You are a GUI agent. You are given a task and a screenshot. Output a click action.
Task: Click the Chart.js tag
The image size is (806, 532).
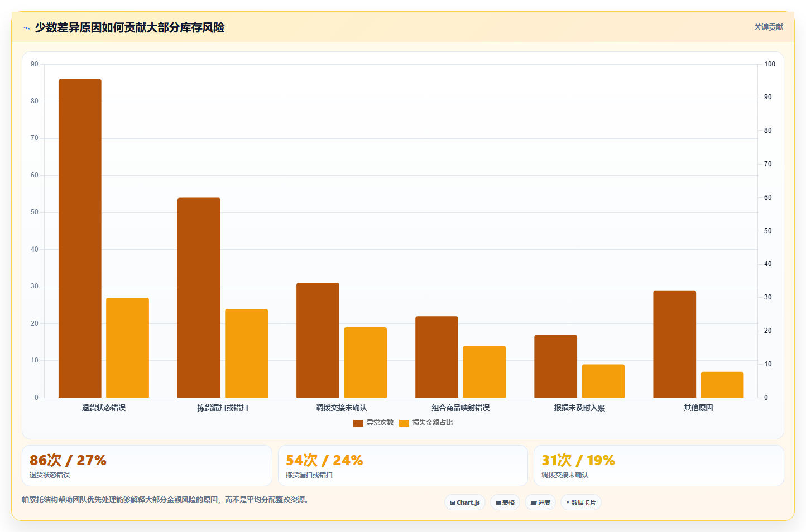(x=465, y=502)
